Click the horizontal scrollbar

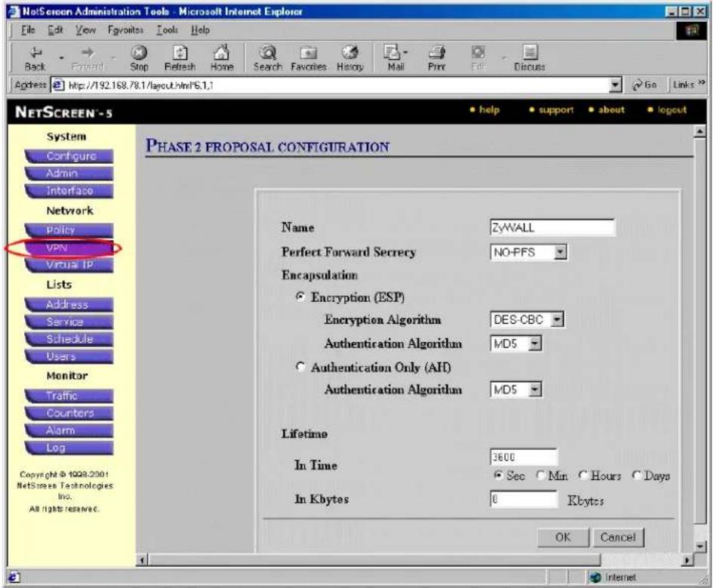(415, 560)
